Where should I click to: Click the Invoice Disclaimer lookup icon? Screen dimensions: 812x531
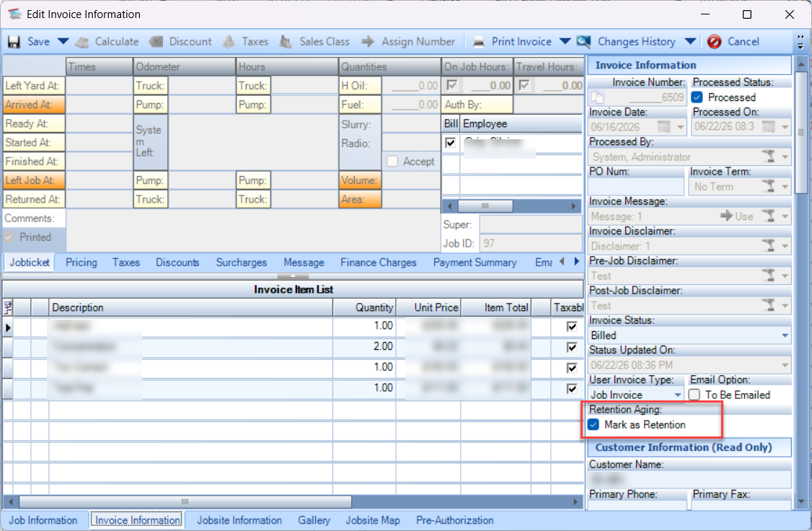[769, 246]
